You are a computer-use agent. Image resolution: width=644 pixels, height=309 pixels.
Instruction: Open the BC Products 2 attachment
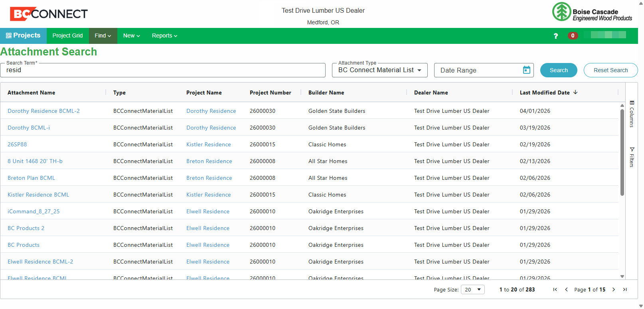pyautogui.click(x=26, y=228)
